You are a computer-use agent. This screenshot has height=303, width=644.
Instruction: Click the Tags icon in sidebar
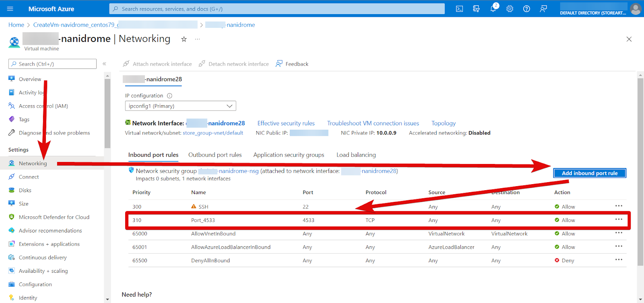[x=12, y=119]
